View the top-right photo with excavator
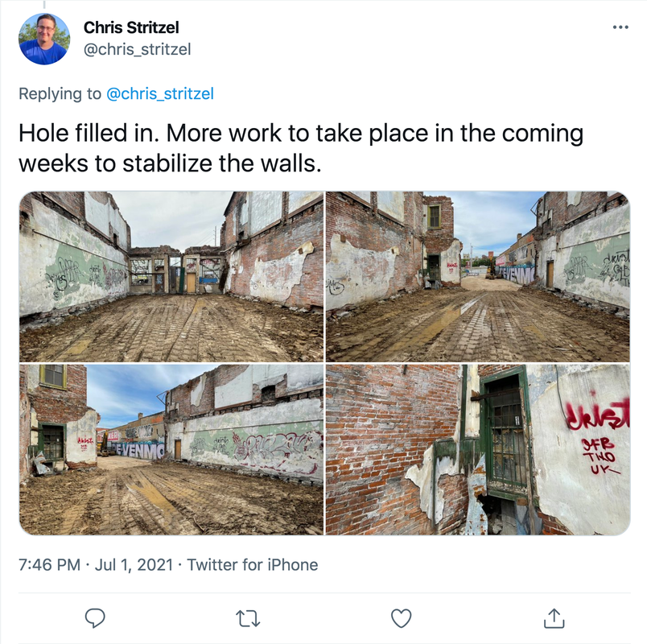 [x=478, y=277]
